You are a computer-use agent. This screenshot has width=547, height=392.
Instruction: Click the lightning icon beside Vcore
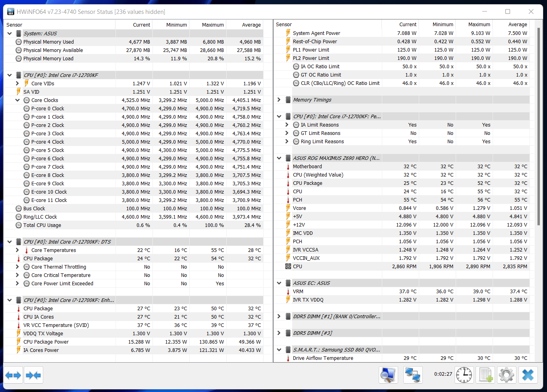click(x=288, y=208)
